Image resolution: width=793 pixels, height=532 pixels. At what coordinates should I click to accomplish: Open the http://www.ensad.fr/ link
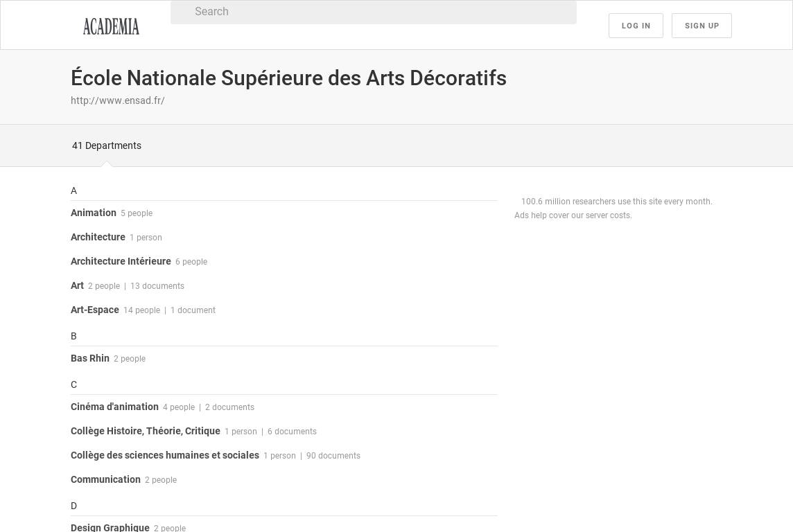point(117,100)
